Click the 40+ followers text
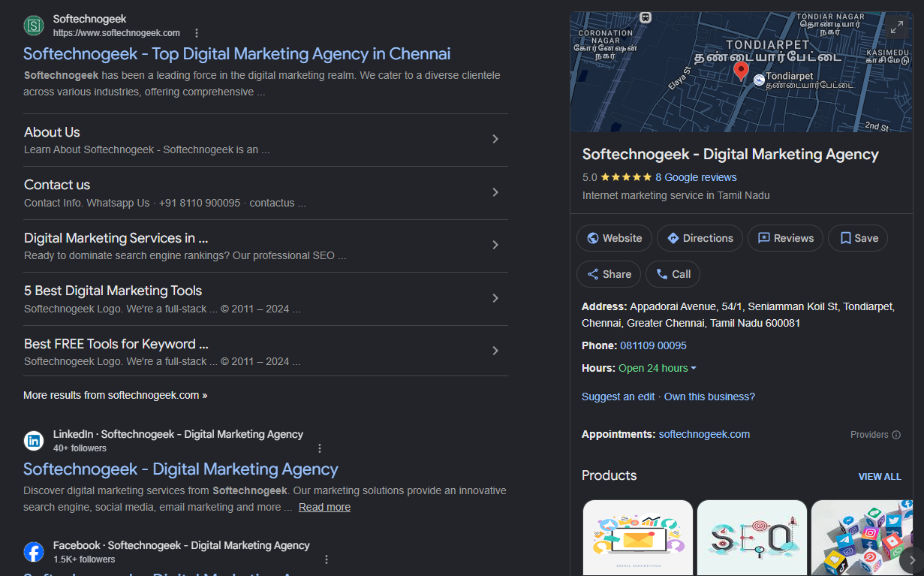This screenshot has height=576, width=924. pos(80,448)
